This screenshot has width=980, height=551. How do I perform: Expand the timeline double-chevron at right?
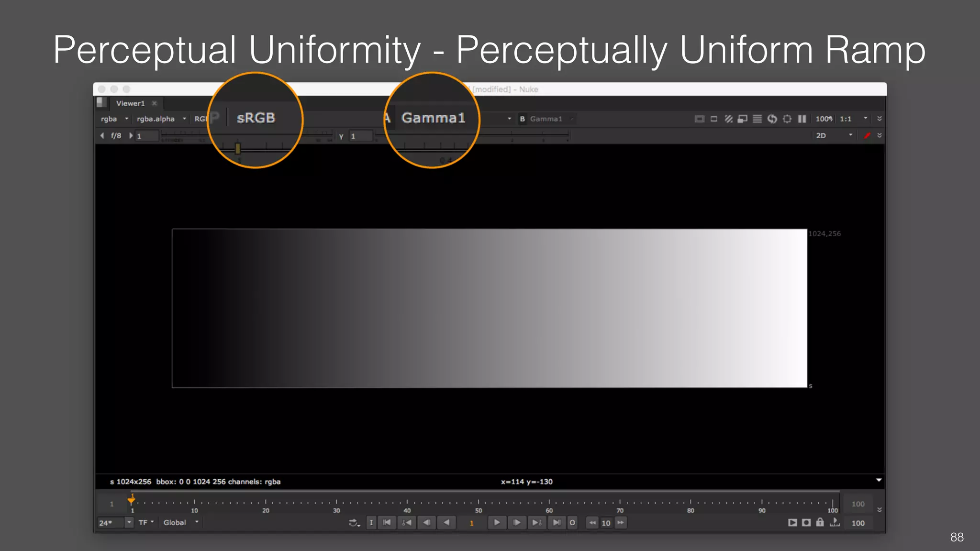tap(880, 510)
